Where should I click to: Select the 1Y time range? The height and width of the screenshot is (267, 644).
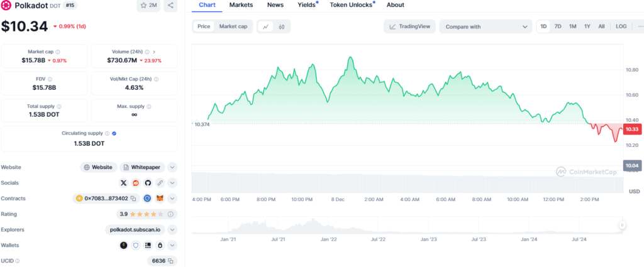(587, 26)
